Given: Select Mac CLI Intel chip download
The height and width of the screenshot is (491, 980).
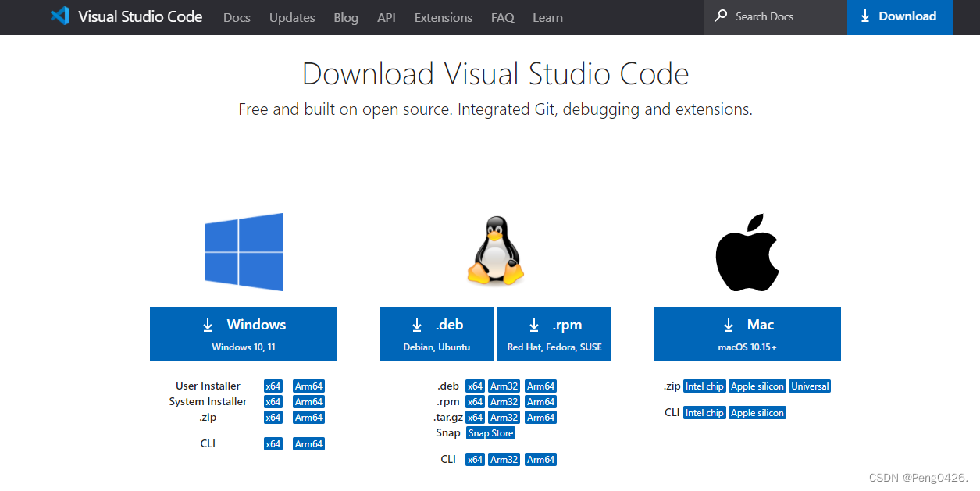Looking at the screenshot, I should [x=704, y=413].
